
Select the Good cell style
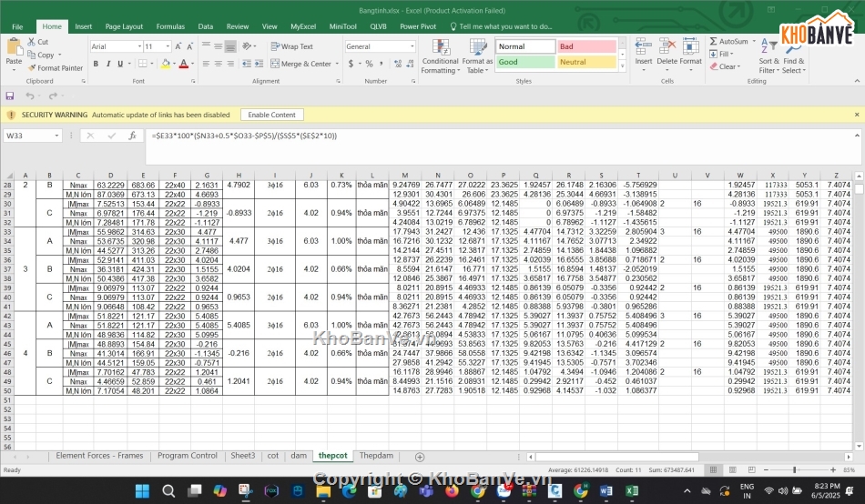tap(525, 62)
